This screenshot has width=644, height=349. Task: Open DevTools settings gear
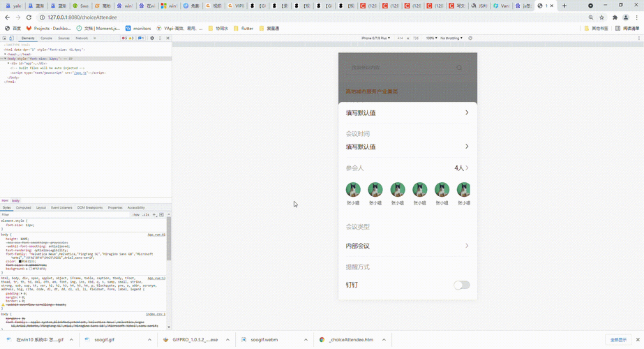[x=152, y=38]
